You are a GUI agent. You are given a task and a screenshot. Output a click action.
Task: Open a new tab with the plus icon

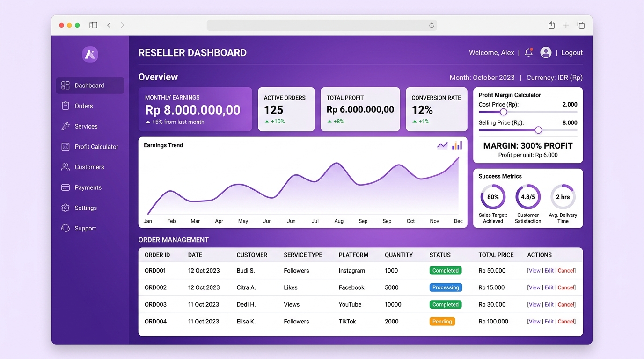566,25
